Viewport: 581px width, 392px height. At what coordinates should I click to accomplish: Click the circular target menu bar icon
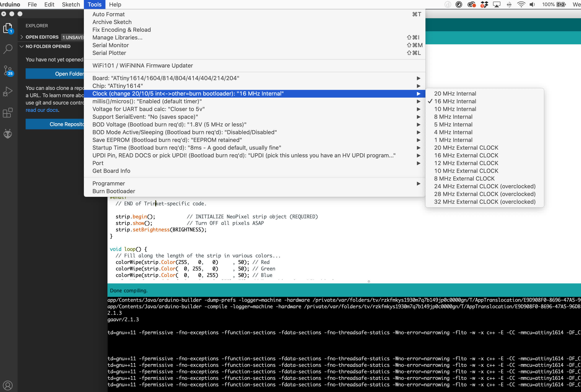tap(459, 4)
